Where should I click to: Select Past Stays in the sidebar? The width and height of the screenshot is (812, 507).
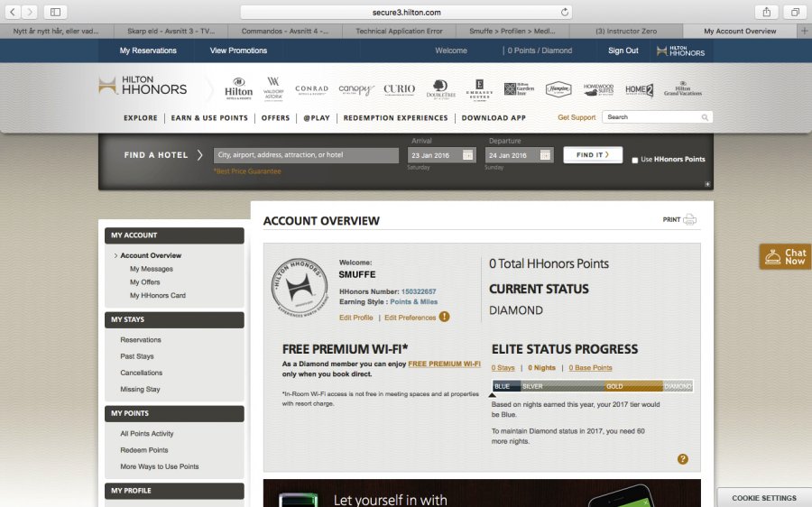pyautogui.click(x=137, y=356)
